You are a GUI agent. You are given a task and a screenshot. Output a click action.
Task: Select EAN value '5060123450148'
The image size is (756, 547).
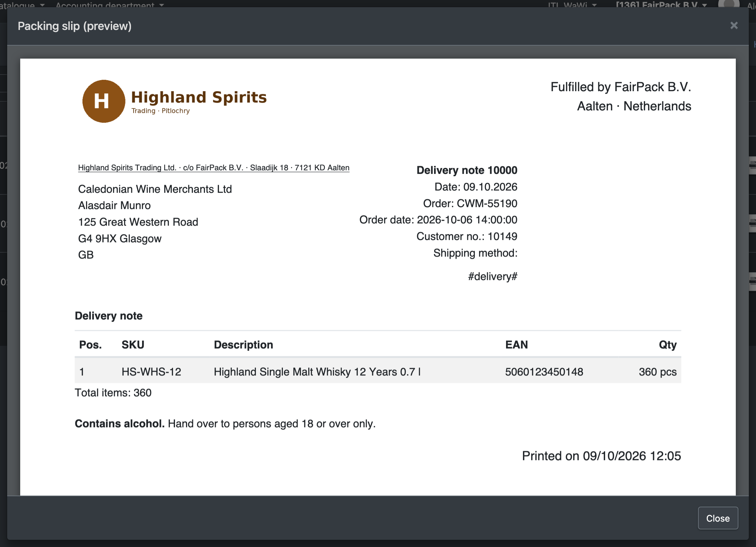(x=544, y=372)
